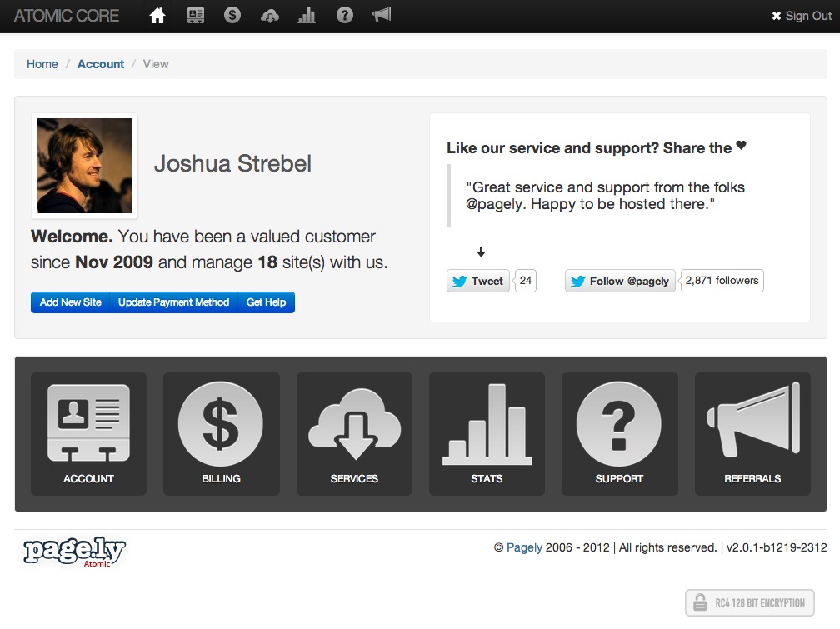This screenshot has height=629, width=840.
Task: Click the Nov 2009 customer since text
Action: pos(114,262)
